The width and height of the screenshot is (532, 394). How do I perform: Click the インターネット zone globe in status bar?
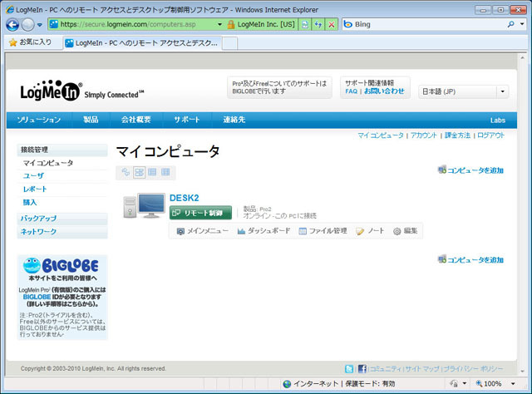click(287, 384)
